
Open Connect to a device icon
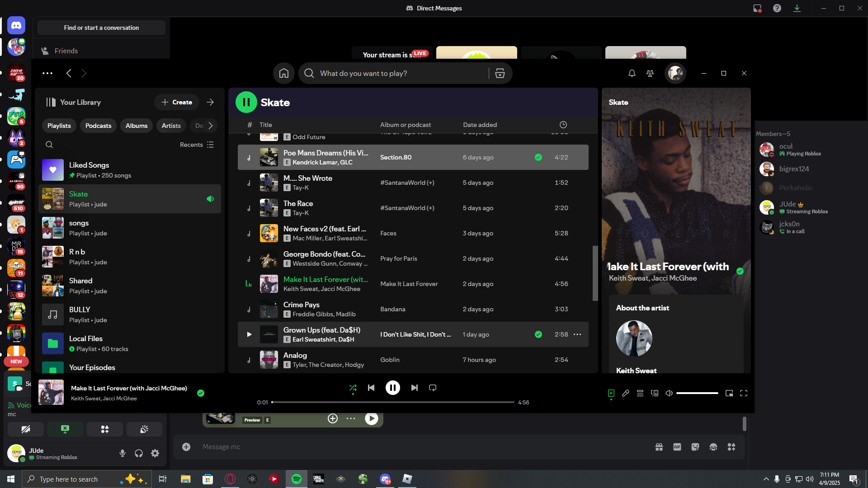[x=655, y=393]
